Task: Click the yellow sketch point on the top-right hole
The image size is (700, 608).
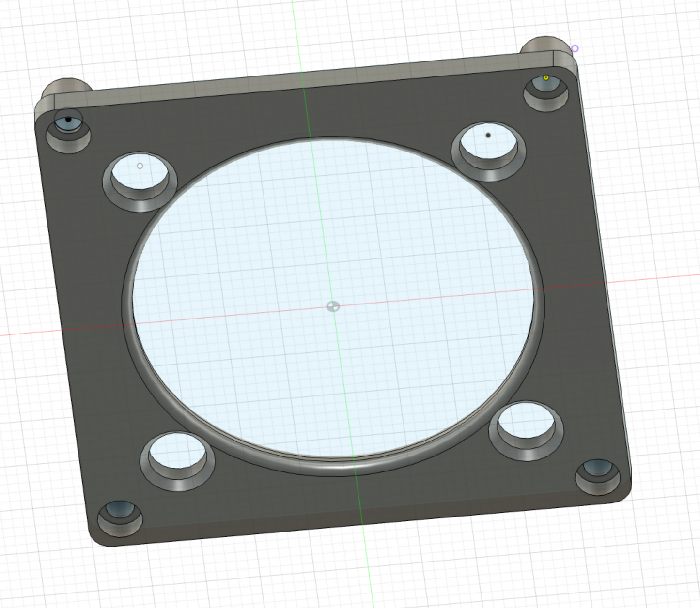Action: point(546,76)
